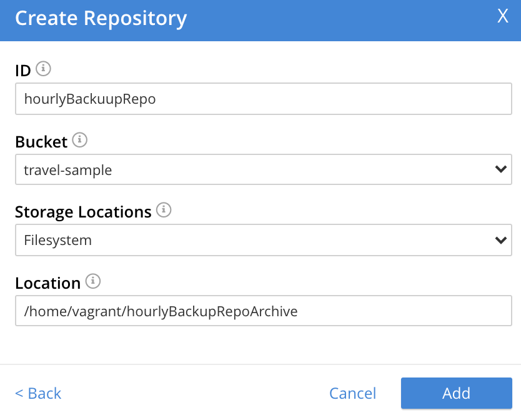The height and width of the screenshot is (420, 521).
Task: Click the X in the dialog header
Action: [503, 16]
